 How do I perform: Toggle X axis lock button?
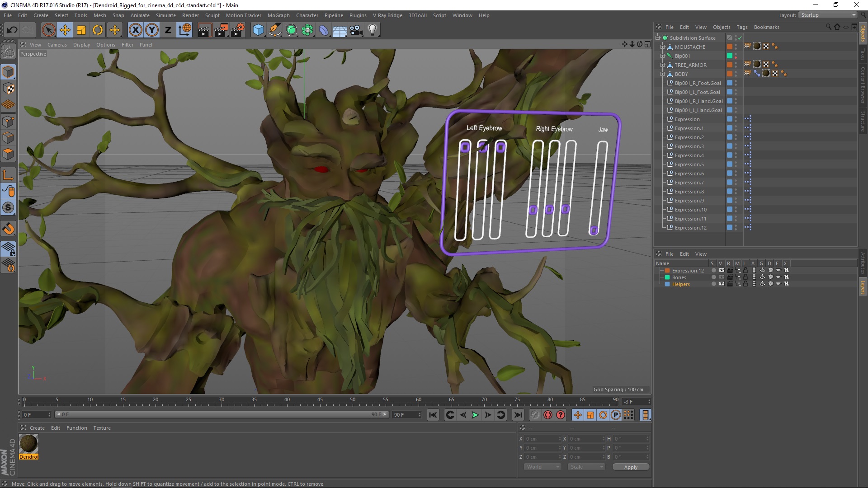point(135,30)
